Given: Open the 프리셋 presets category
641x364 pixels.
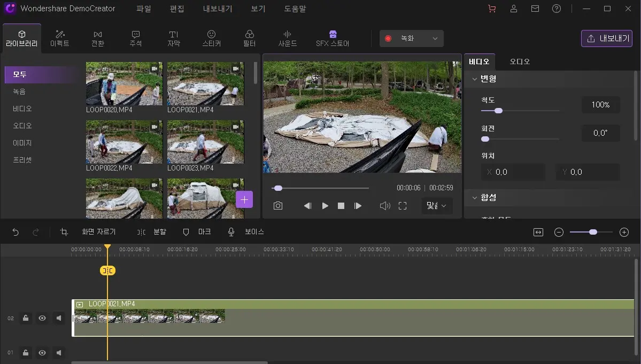Looking at the screenshot, I should pyautogui.click(x=22, y=160).
